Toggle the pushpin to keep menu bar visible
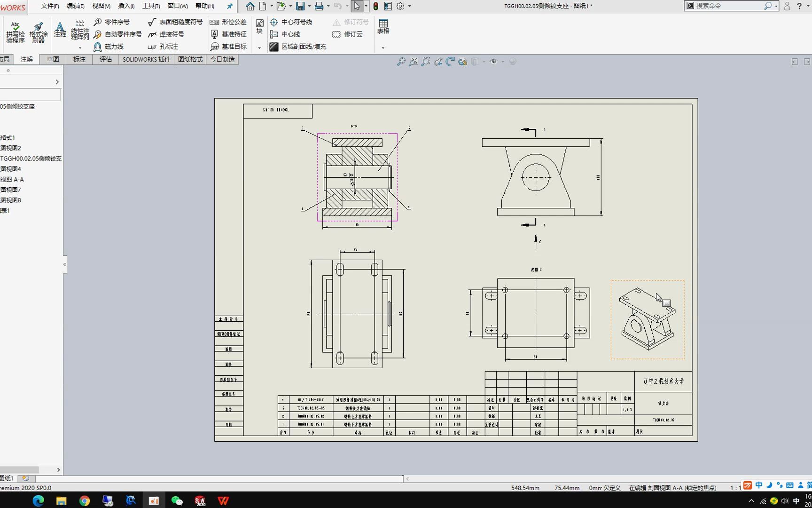The image size is (812, 508). coord(229,6)
